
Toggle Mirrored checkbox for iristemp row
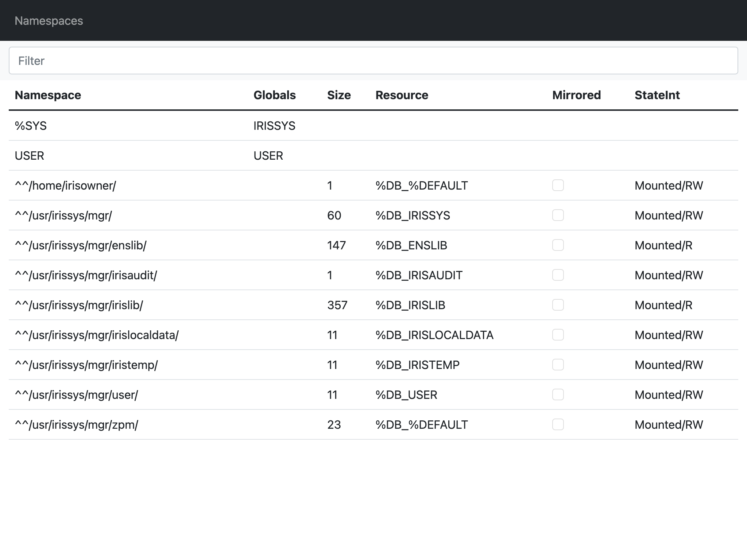pos(558,365)
